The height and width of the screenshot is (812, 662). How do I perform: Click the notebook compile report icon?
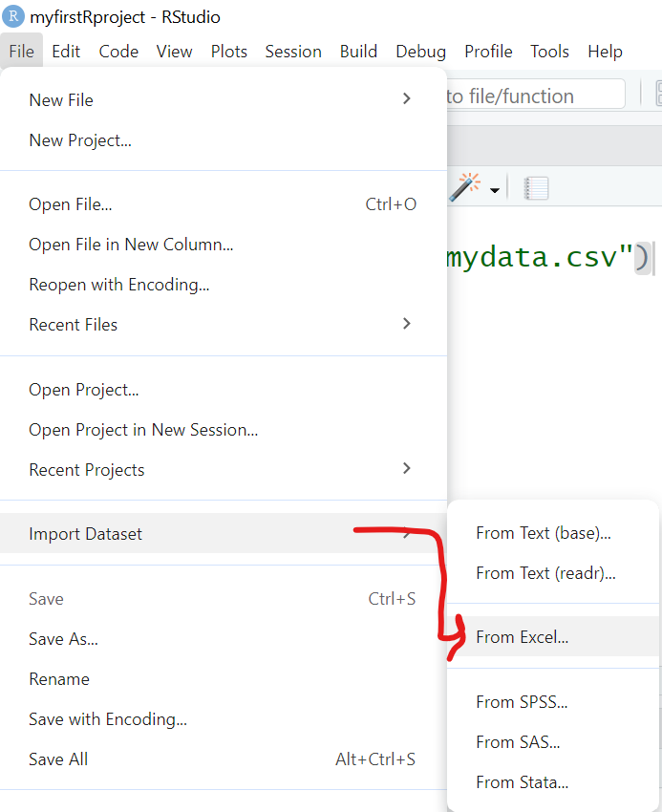tap(536, 188)
